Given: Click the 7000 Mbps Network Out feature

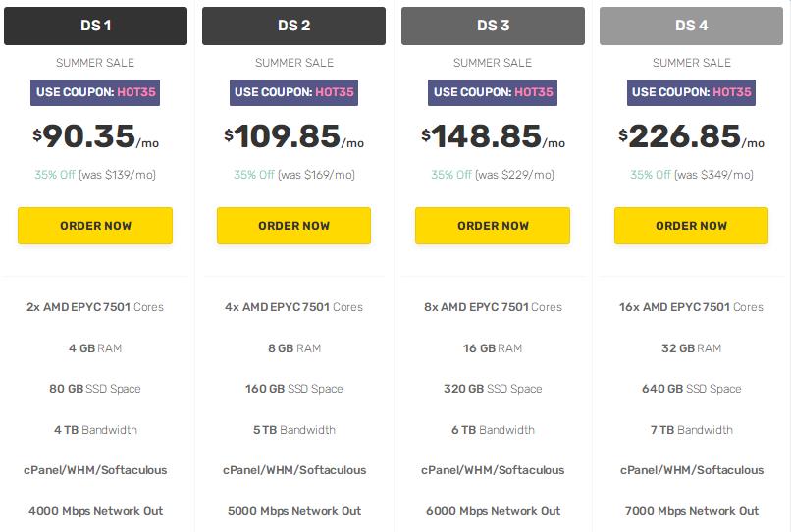Looking at the screenshot, I should (x=691, y=511).
